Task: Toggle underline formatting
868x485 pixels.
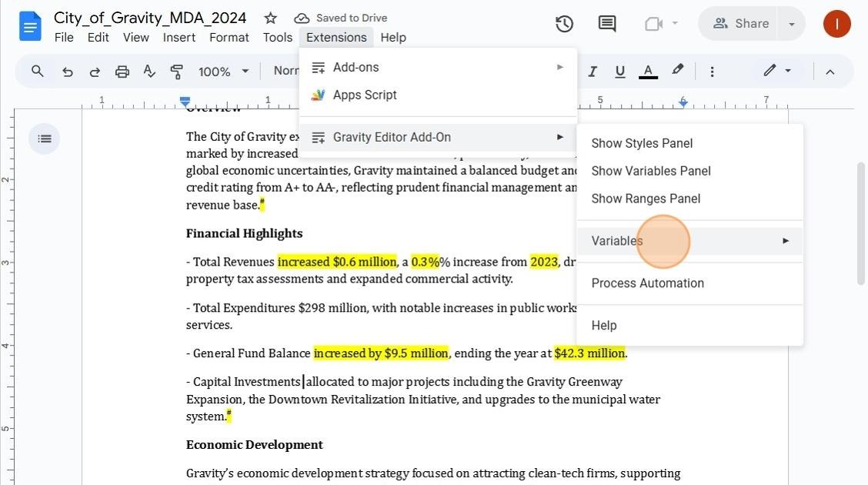Action: pos(620,72)
